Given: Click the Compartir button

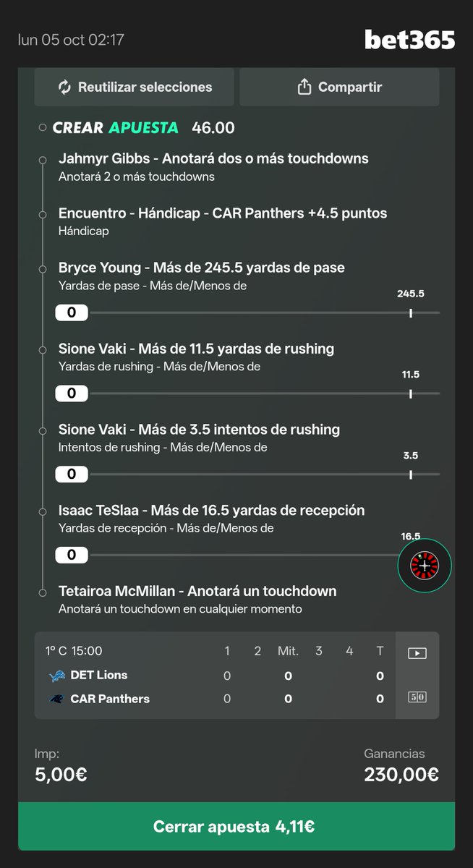Looking at the screenshot, I should click(339, 88).
